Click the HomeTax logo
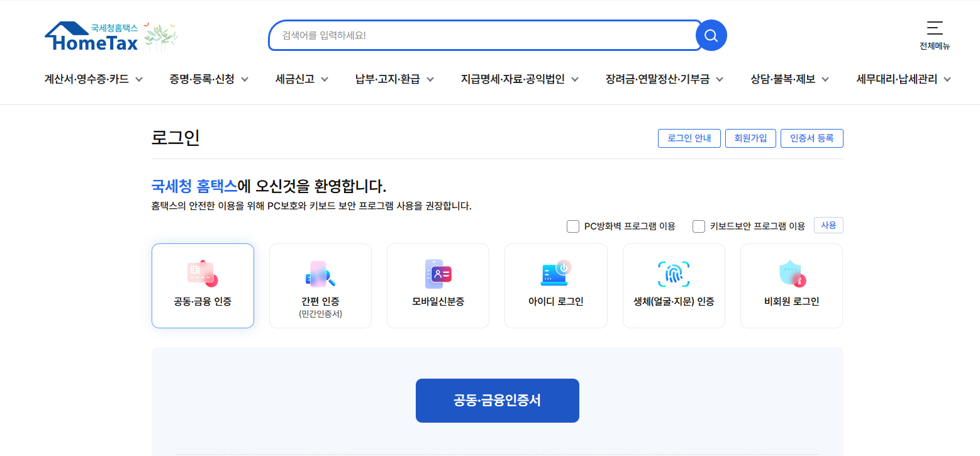Screen dimensions: 980x456 coord(94,36)
